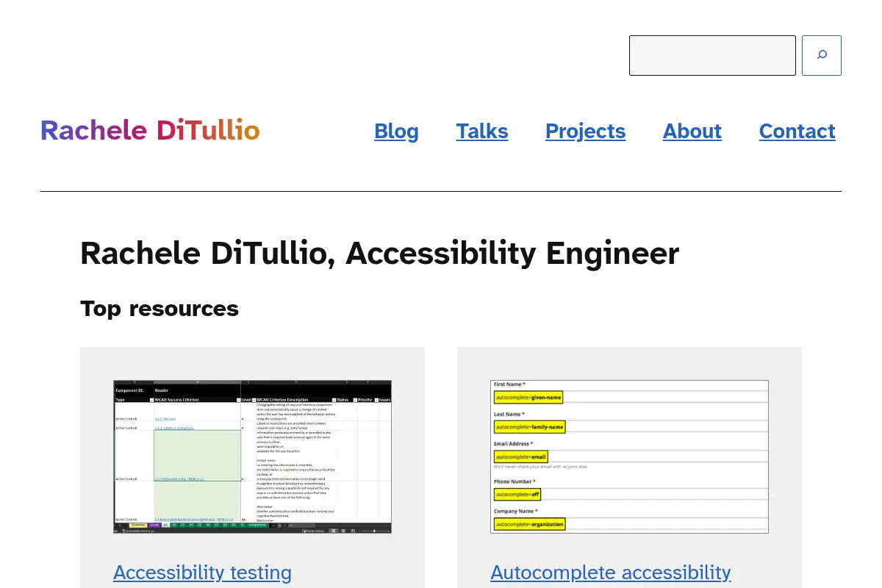
Task: Click the accessibility testing spreadsheet thumbnail
Action: coord(253,456)
